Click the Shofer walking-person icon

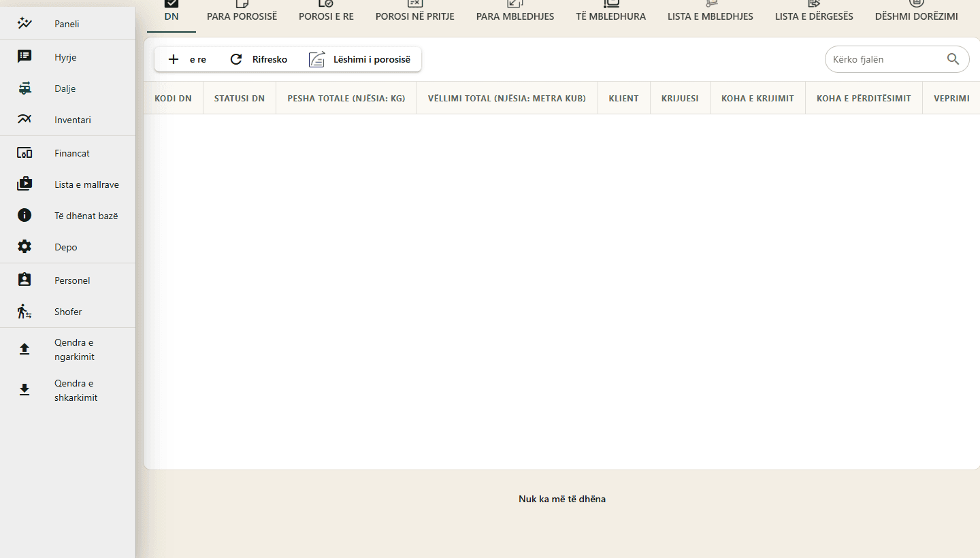24,312
